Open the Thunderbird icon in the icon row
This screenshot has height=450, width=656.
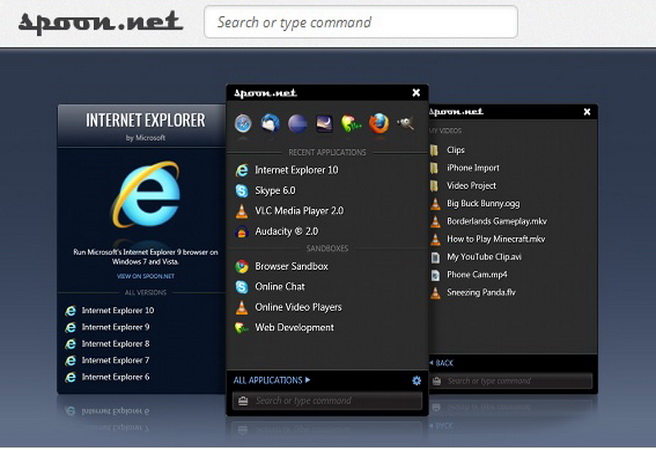click(270, 123)
